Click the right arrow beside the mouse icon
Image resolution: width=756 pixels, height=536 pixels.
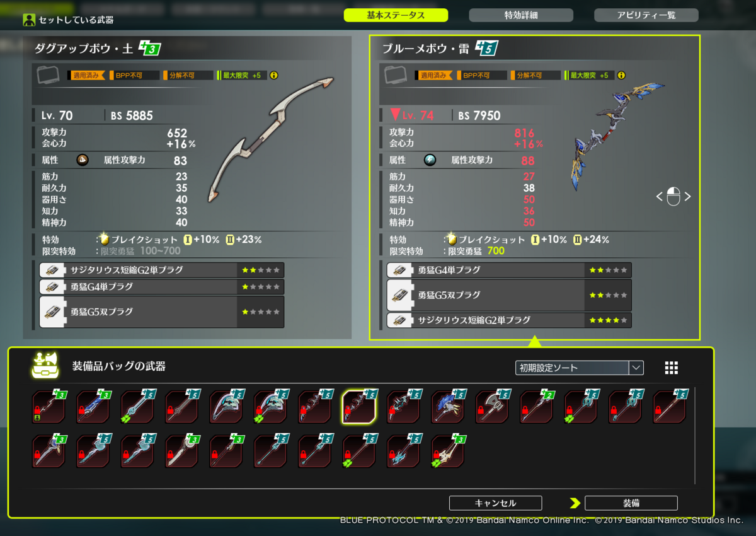(688, 197)
